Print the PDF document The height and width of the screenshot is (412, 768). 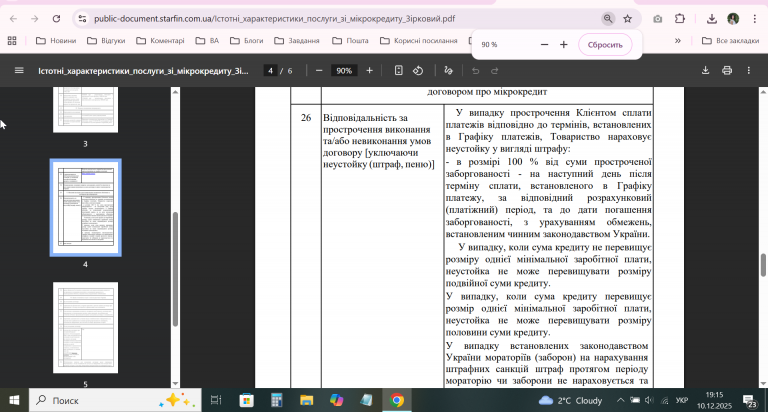(727, 70)
